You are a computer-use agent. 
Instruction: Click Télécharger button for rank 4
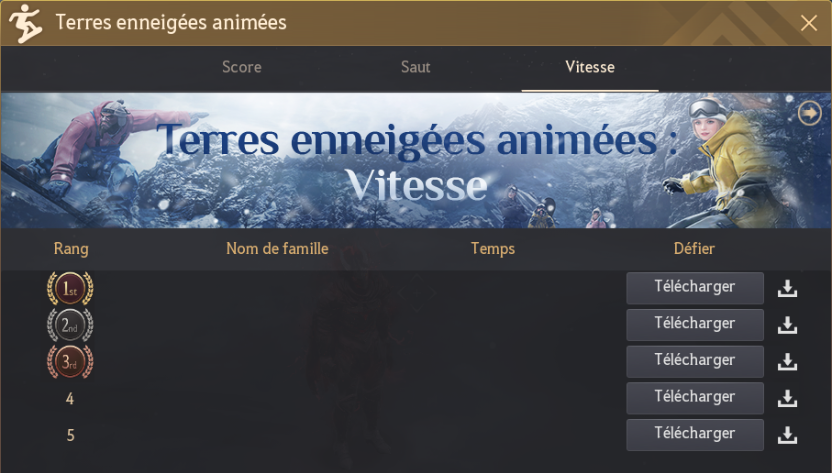point(695,398)
